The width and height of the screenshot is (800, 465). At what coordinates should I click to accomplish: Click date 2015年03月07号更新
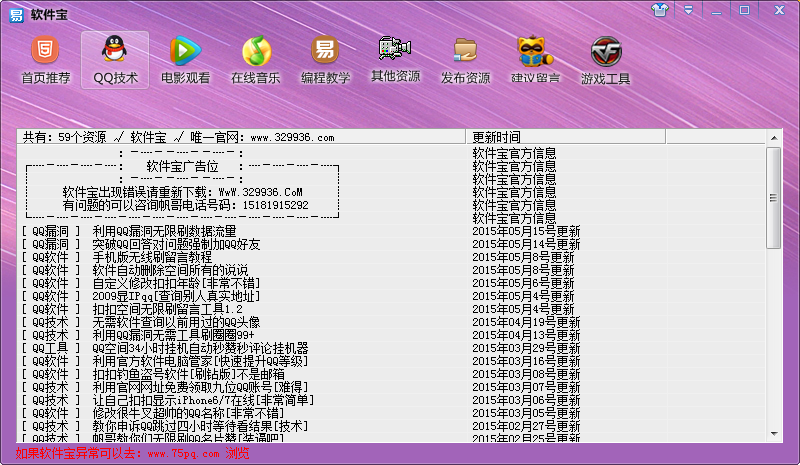(x=526, y=387)
